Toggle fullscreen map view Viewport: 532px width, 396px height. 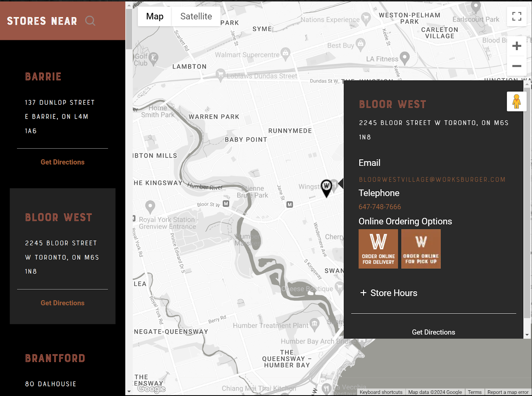click(x=516, y=16)
